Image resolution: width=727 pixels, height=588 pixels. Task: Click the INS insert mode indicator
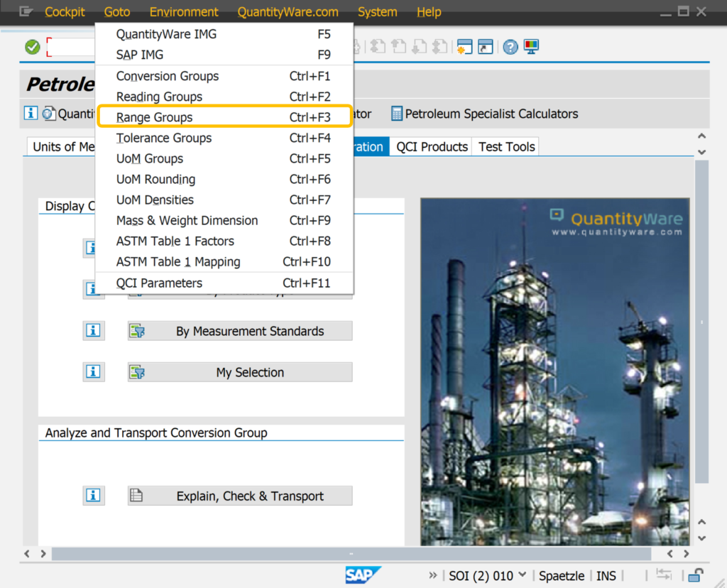pyautogui.click(x=606, y=575)
